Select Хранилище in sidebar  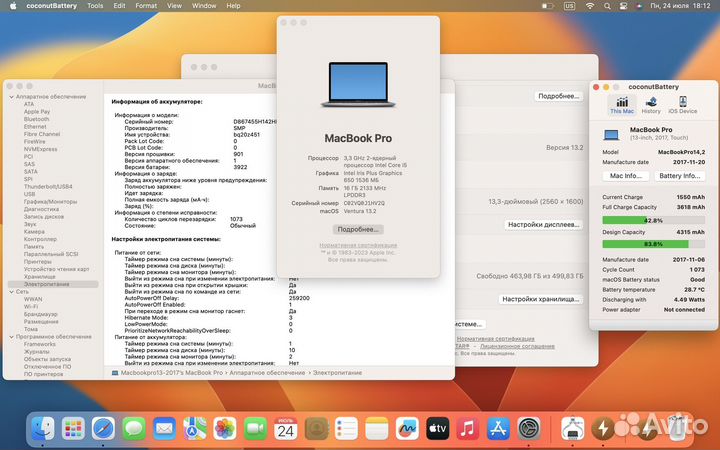[39, 276]
